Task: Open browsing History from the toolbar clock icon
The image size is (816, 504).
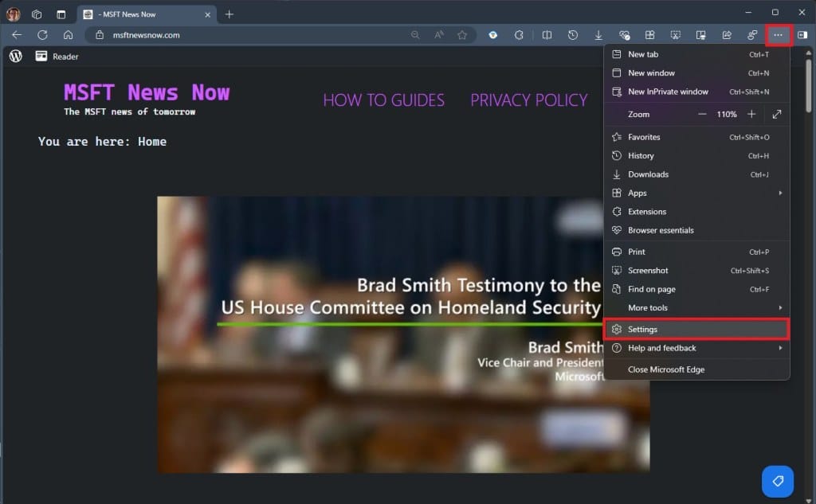Action: coord(572,35)
